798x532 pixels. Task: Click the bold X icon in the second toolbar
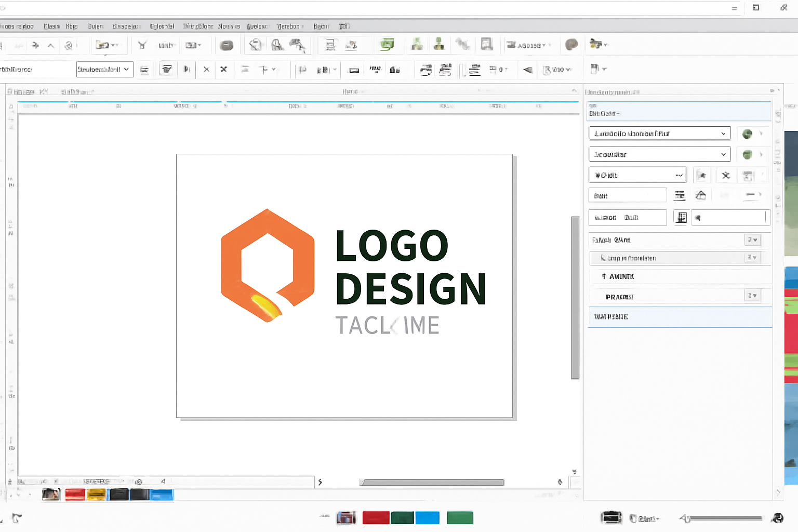(224, 69)
